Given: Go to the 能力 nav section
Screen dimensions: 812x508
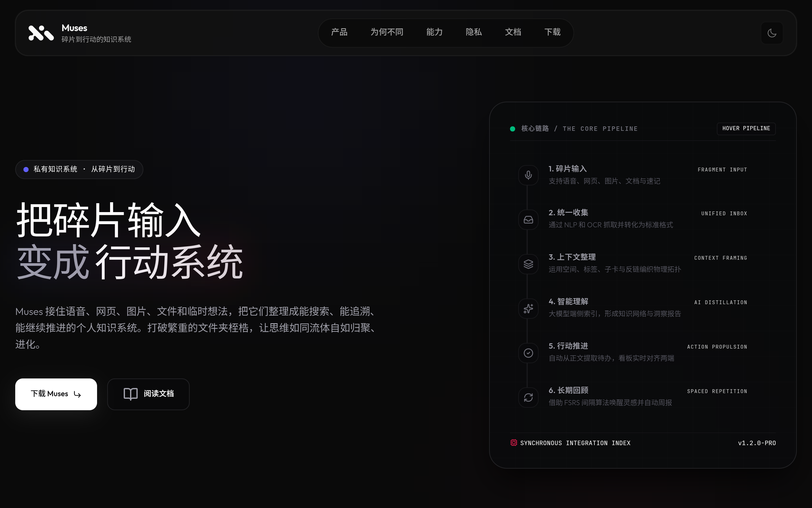Looking at the screenshot, I should [x=434, y=32].
